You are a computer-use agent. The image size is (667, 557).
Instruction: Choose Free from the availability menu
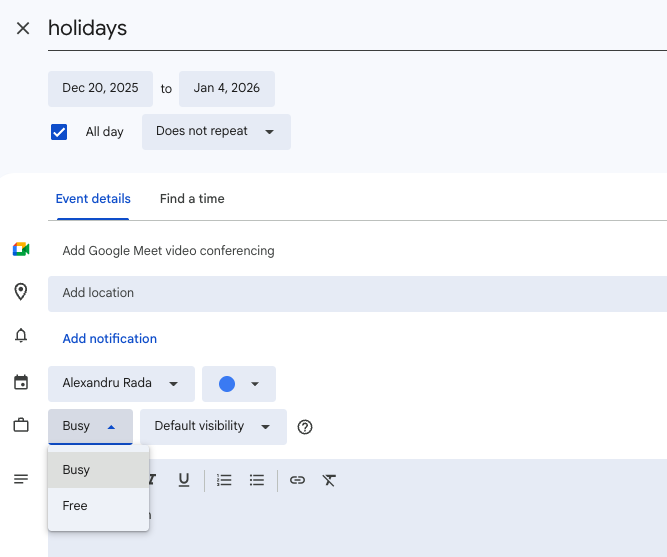click(x=76, y=506)
